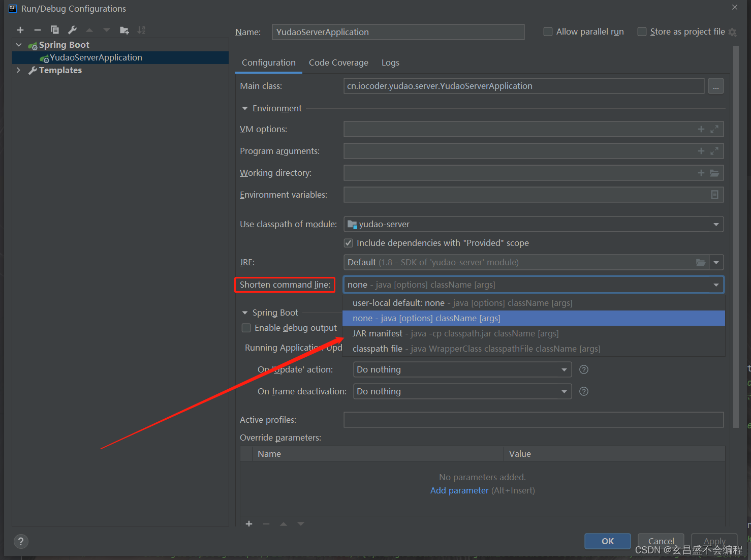Choose user-local default: none option
Viewport: 751px width, 560px height.
pyautogui.click(x=534, y=303)
